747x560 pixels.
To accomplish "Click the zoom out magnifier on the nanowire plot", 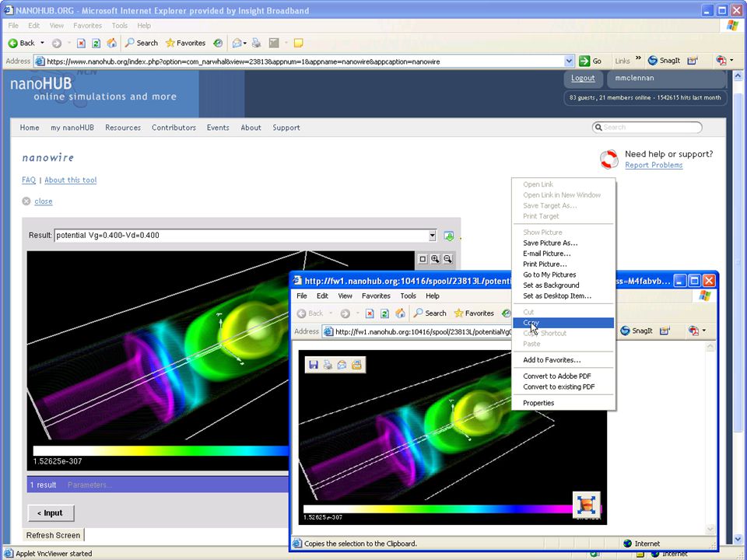I will click(x=447, y=259).
